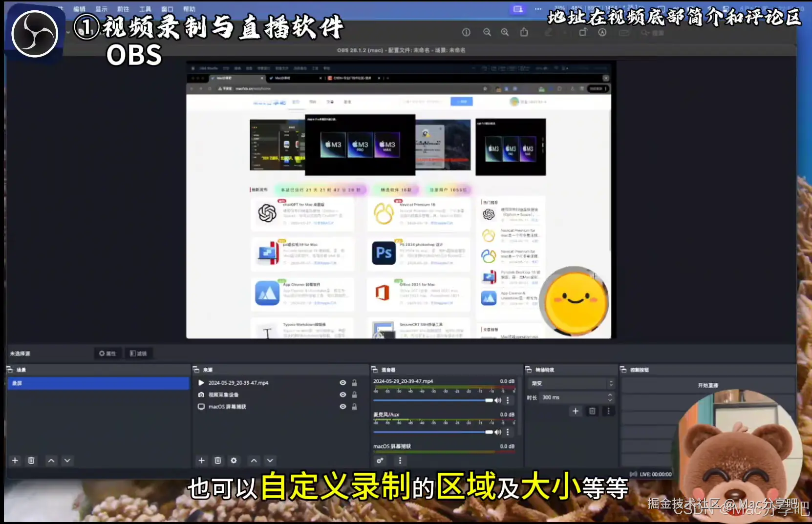Open the 滤镜 filters button
Viewport: 812px width, 524px height.
pos(139,353)
